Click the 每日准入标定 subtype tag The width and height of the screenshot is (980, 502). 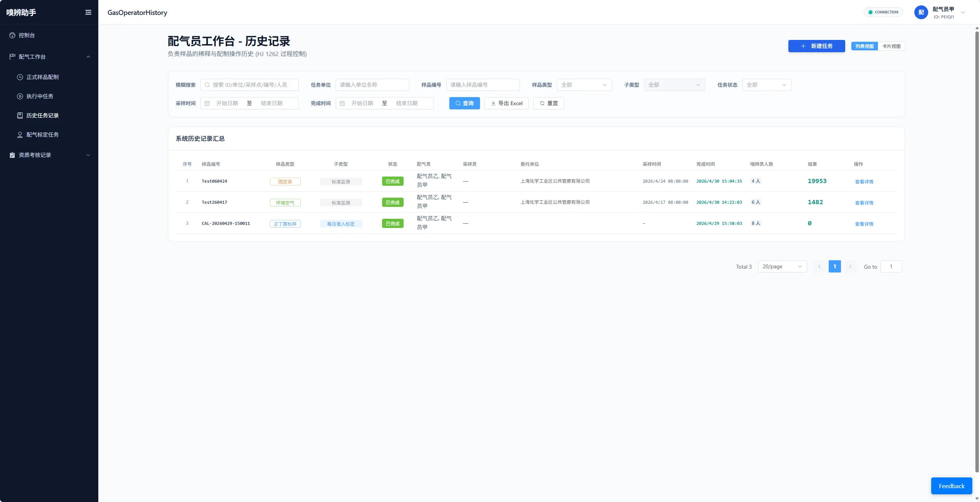point(341,224)
